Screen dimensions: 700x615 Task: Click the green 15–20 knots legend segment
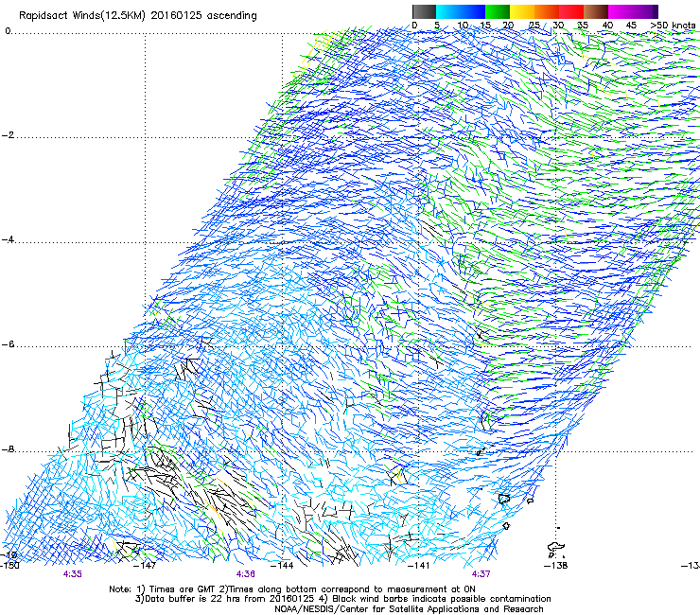[x=498, y=11]
